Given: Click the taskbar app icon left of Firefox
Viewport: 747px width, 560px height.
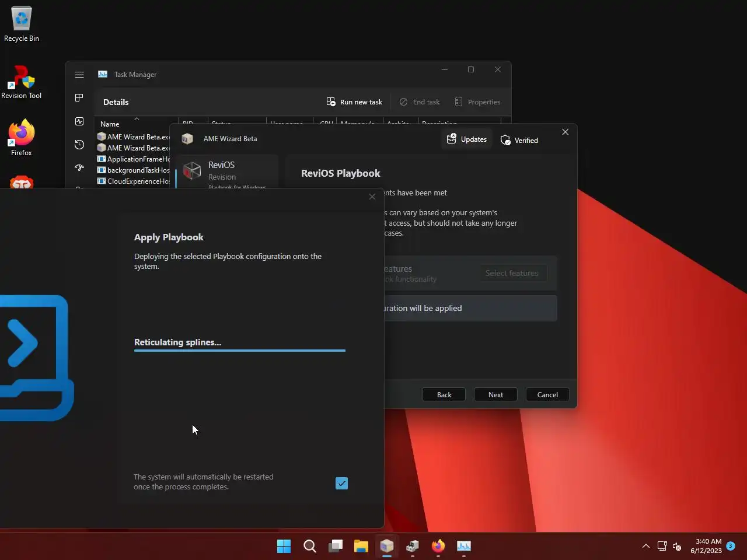Looking at the screenshot, I should coord(413,546).
